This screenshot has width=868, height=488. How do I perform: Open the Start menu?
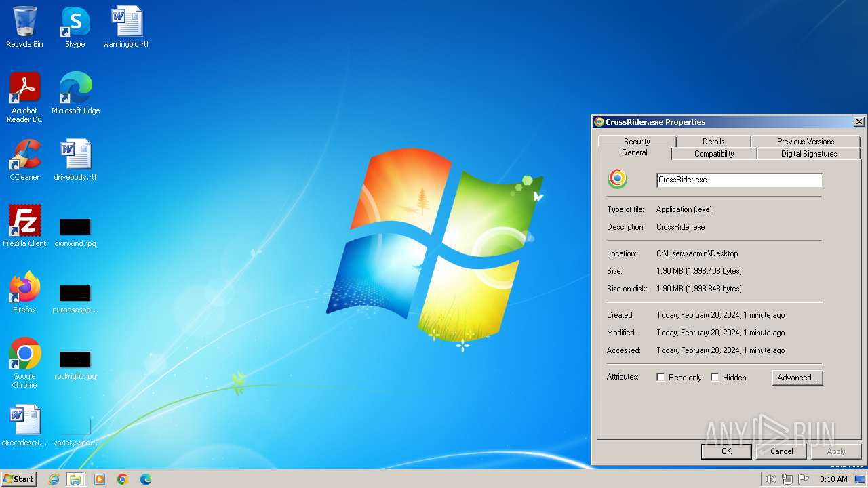18,479
